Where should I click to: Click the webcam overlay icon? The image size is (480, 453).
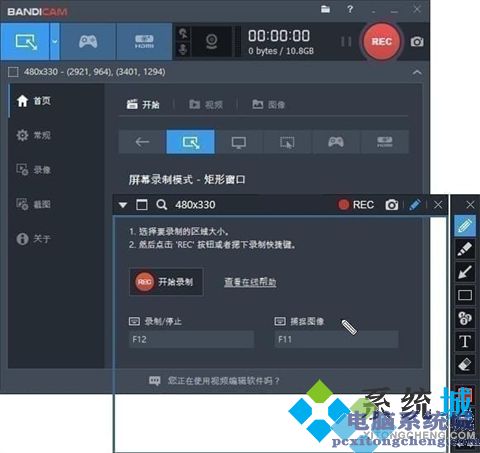pos(211,42)
